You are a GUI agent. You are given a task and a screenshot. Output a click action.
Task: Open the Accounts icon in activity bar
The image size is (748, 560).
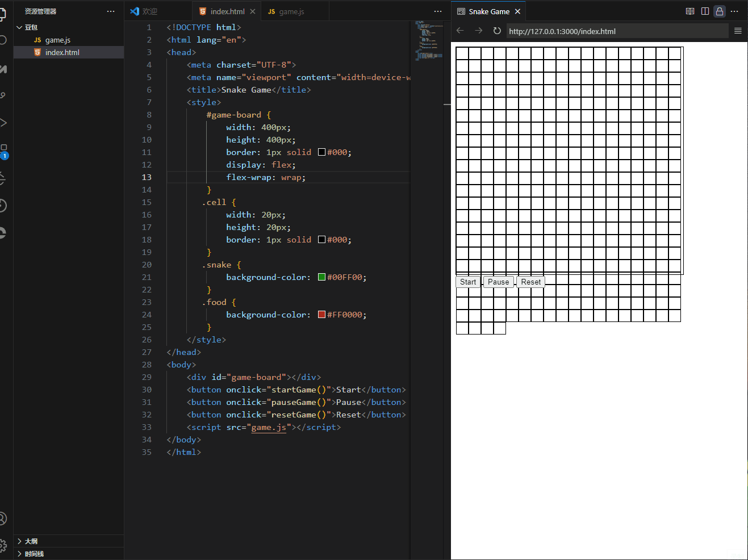point(3,519)
